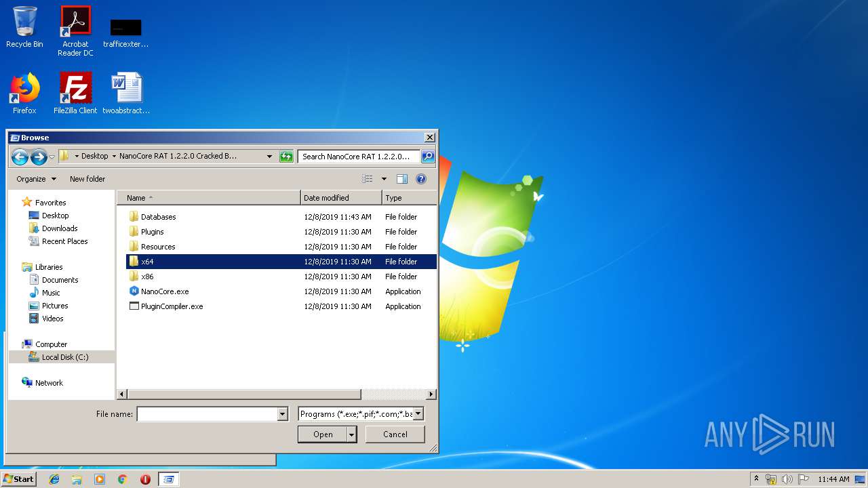Select the Databases folder icon
Image resolution: width=868 pixels, height=488 pixels.
(134, 217)
